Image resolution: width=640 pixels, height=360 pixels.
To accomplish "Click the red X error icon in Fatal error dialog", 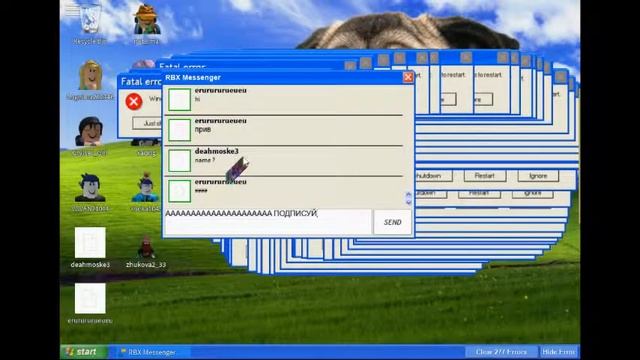I will [133, 101].
